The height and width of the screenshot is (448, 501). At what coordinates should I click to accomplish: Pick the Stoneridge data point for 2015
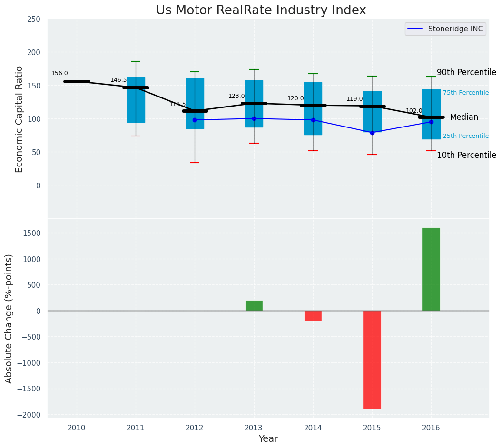coord(372,133)
